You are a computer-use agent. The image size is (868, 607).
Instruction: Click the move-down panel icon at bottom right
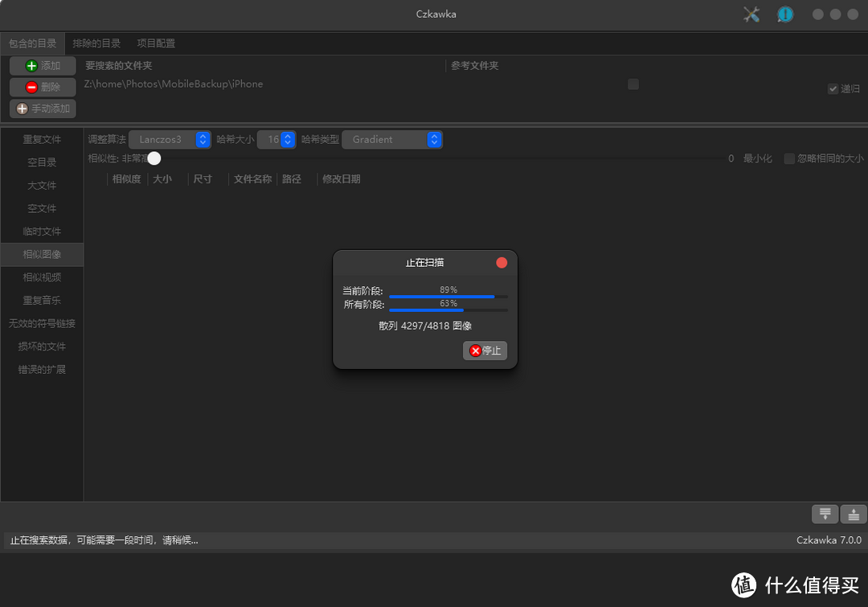[x=825, y=515]
